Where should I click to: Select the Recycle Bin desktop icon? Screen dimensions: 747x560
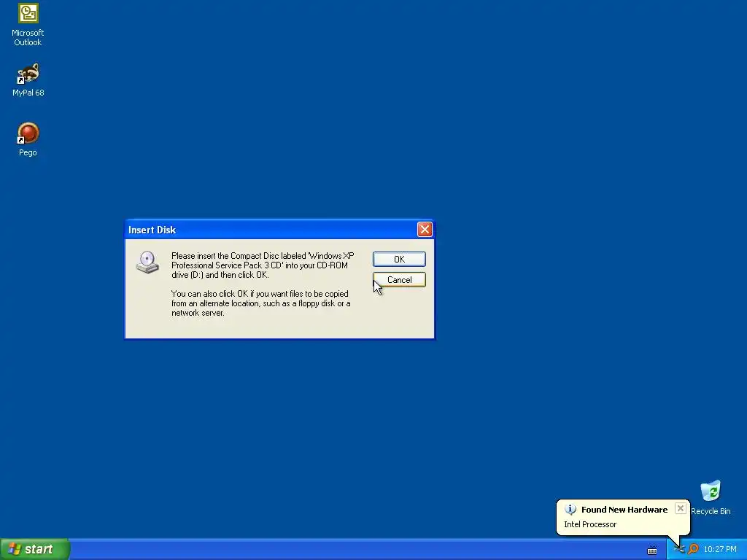(x=711, y=497)
